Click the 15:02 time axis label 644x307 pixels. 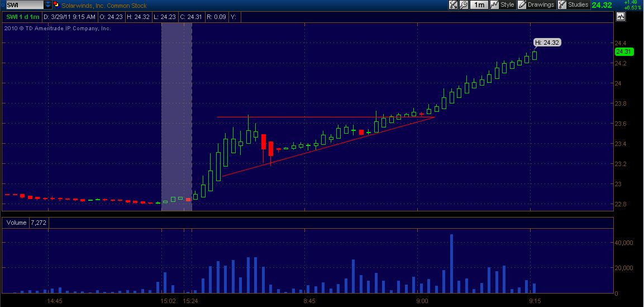tap(168, 301)
